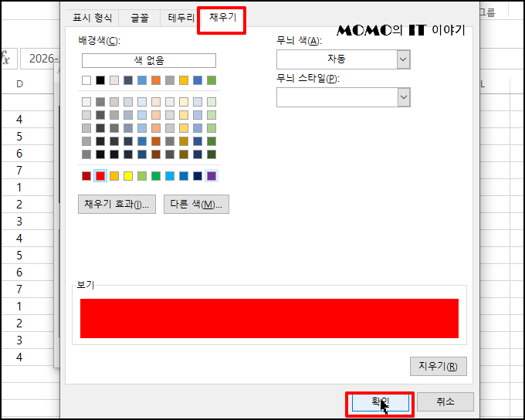
Task: Click the 지우기 button
Action: point(439,367)
